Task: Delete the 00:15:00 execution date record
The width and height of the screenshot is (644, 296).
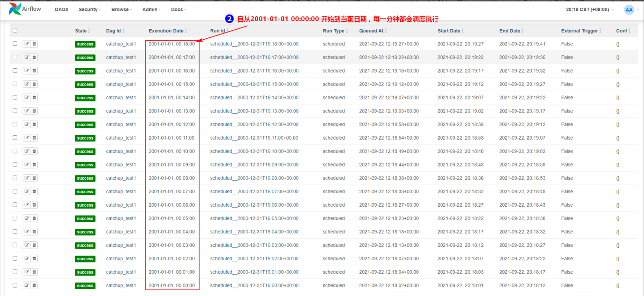Action: [34, 84]
